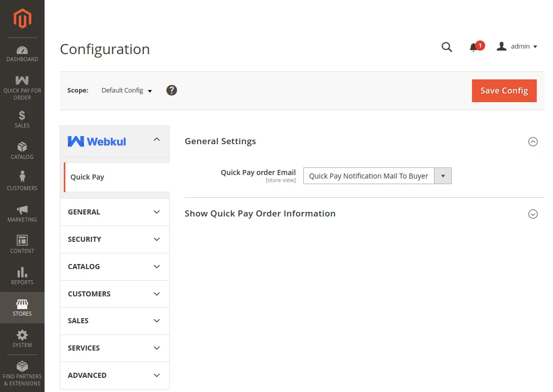Open Quick Pay order Email dropdown
Screen dimensions: 553x392
377,176
